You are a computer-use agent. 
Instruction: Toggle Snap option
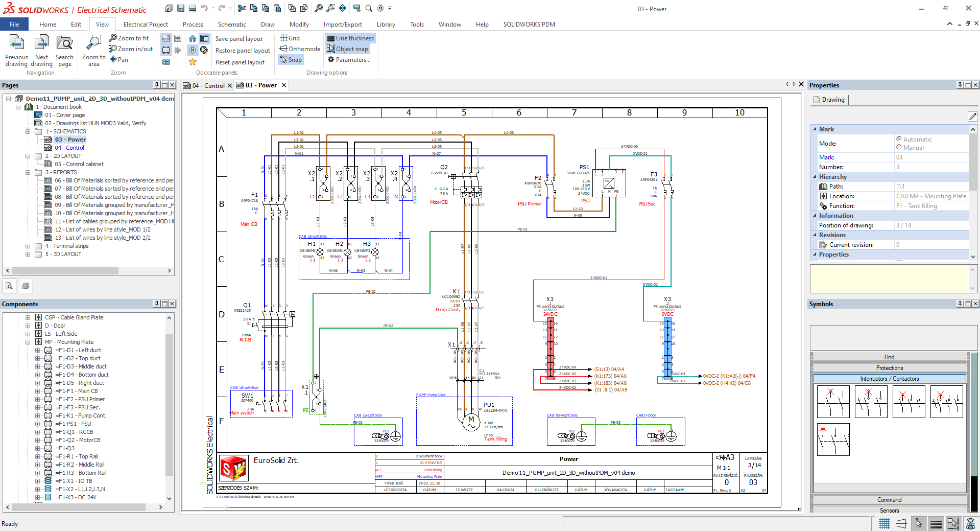291,60
